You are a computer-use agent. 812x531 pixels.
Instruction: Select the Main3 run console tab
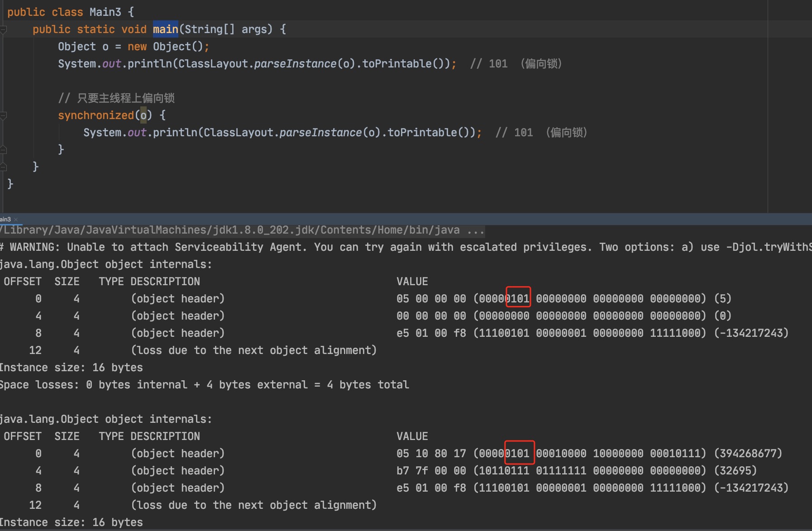[5, 220]
